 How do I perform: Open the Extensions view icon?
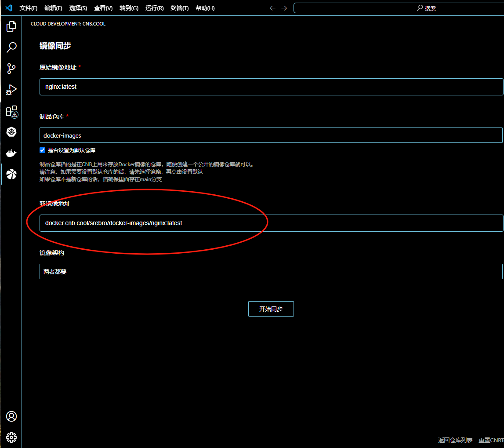click(11, 111)
